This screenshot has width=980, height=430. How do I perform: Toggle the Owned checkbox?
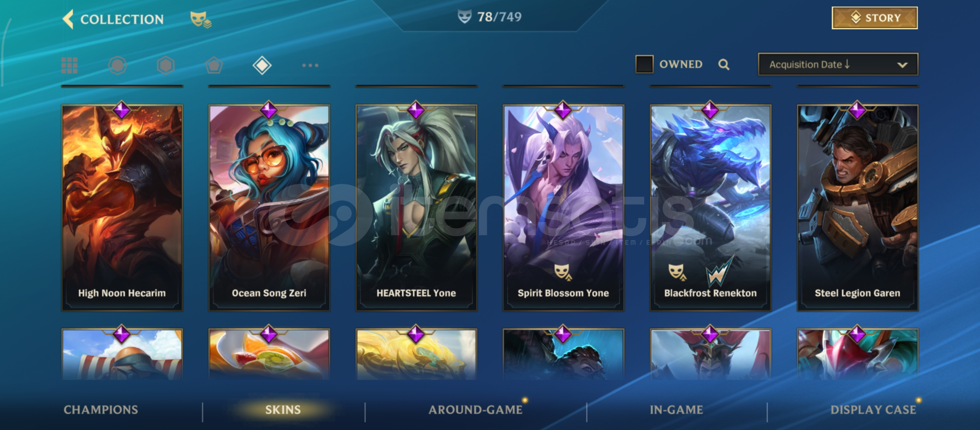pos(644,64)
